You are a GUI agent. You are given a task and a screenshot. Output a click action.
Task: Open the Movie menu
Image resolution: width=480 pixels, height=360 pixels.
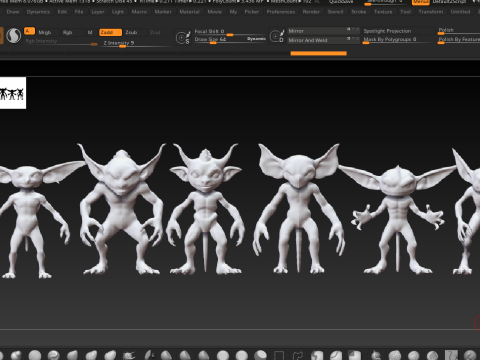click(215, 12)
